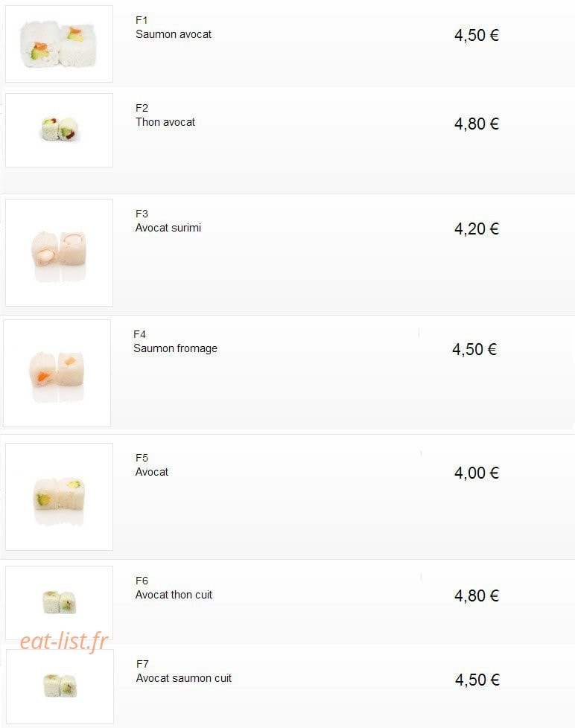Click the 4,20 € price of Avocat surimi
The height and width of the screenshot is (728, 575).
tap(477, 229)
